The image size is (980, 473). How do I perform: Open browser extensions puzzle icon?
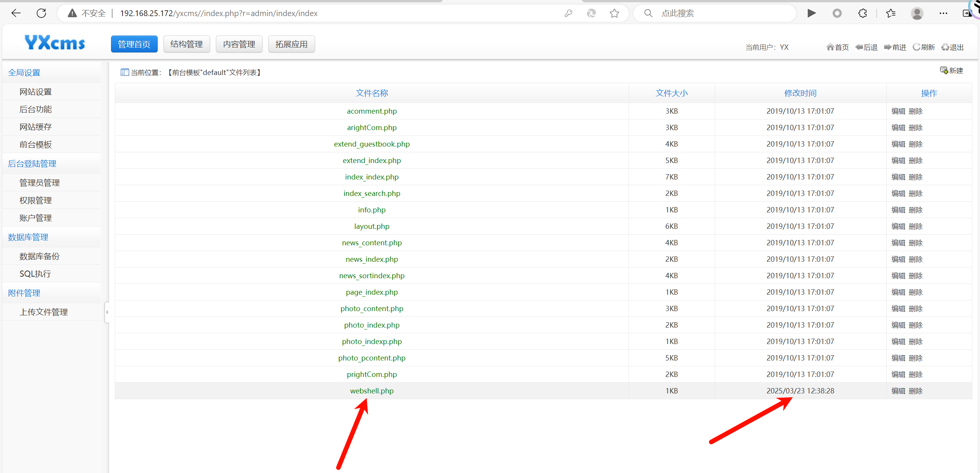tap(862, 13)
